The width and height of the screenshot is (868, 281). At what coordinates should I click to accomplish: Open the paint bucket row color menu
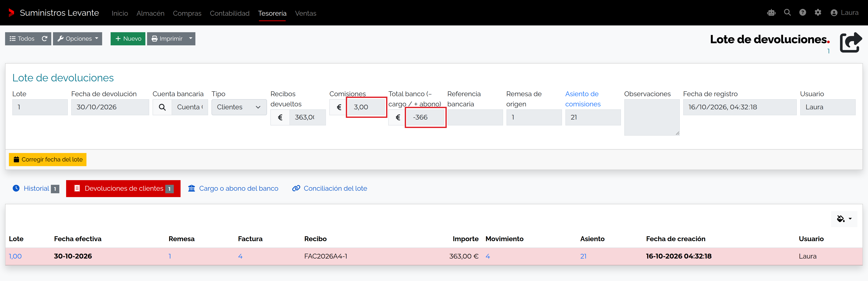click(844, 219)
